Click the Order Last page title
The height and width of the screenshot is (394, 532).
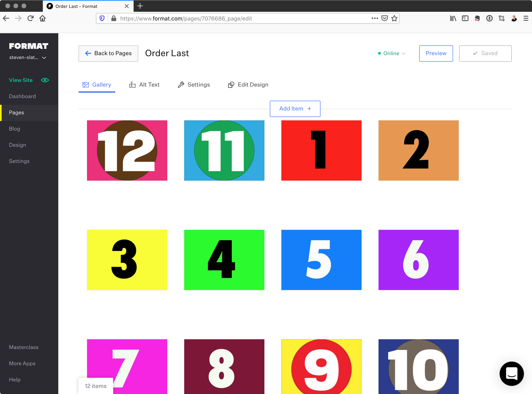(167, 53)
